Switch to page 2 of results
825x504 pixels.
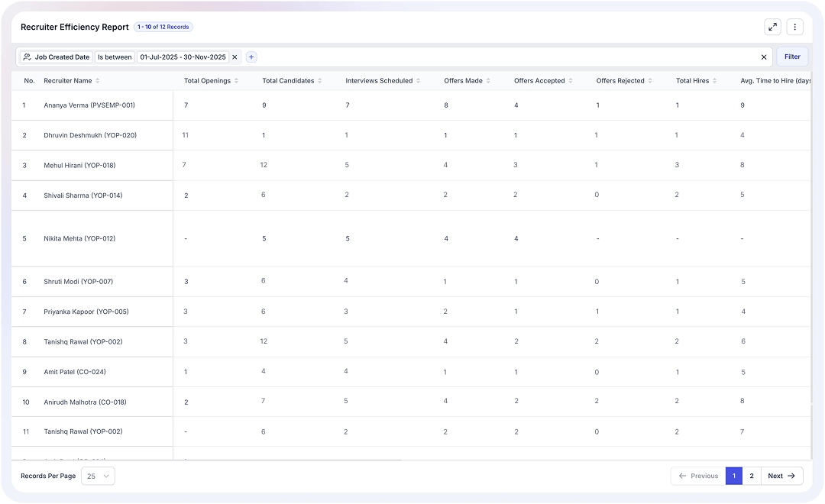pos(752,476)
